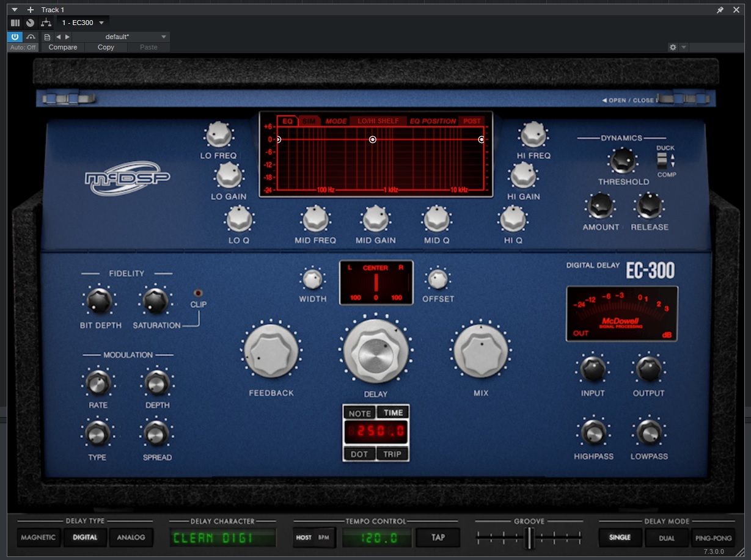Select the TIME delay unit button
This screenshot has width=751, height=560.
click(393, 413)
